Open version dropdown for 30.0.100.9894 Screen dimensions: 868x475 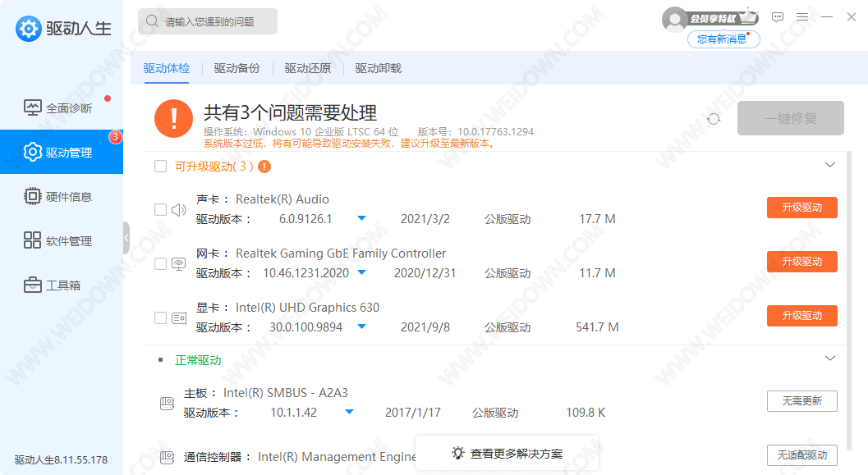pyautogui.click(x=361, y=327)
